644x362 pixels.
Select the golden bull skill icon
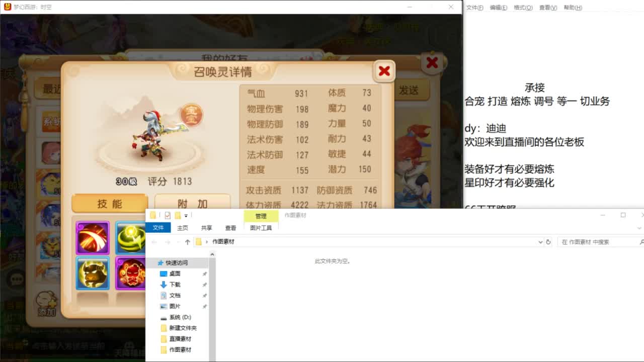(x=93, y=274)
